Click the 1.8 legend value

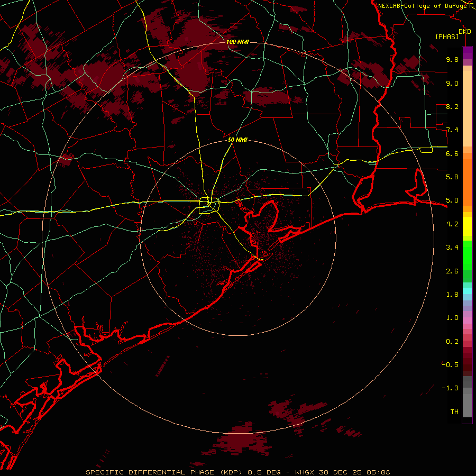click(x=452, y=295)
